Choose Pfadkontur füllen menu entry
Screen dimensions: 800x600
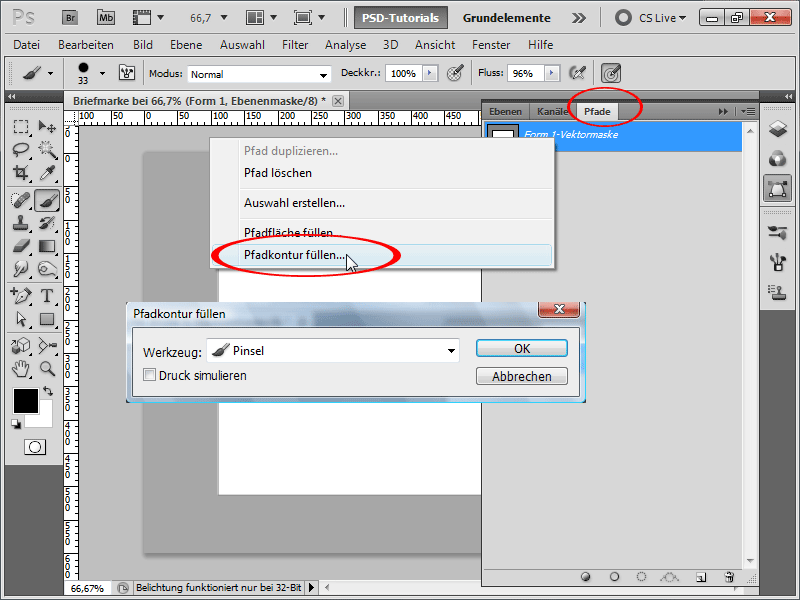pos(382,255)
